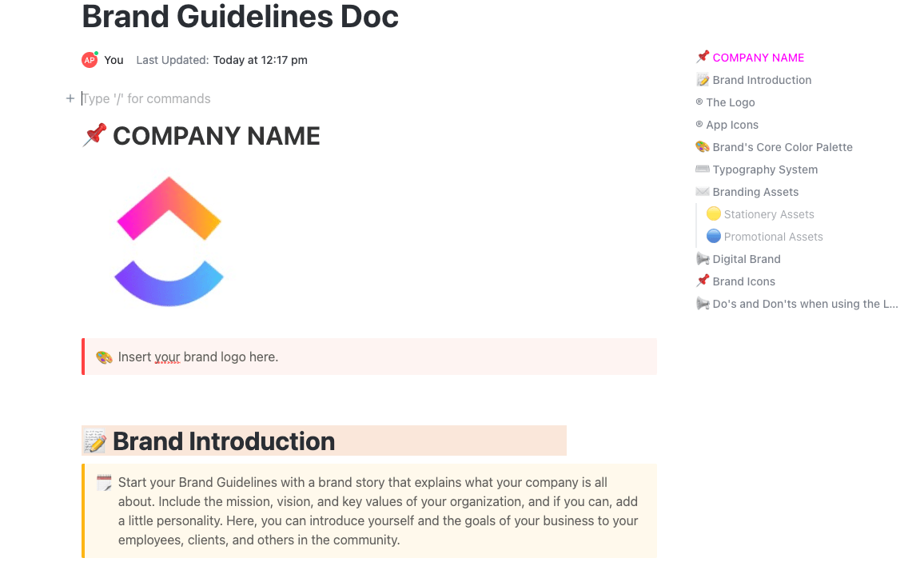Jump to Brand's Core Color Palette
This screenshot has width=924, height=582.
(782, 147)
